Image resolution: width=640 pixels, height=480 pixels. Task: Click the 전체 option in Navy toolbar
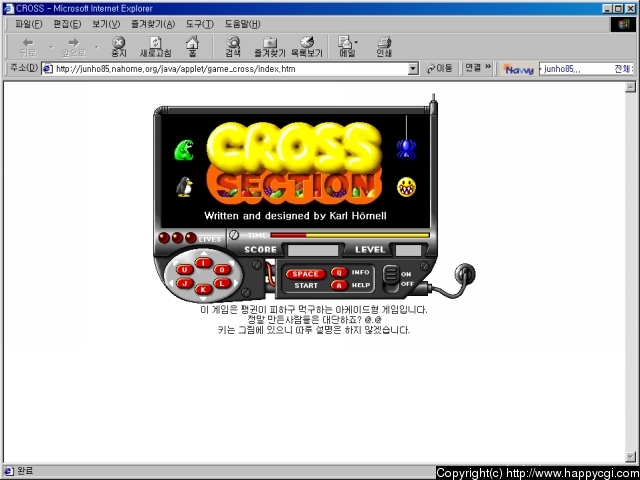point(623,69)
